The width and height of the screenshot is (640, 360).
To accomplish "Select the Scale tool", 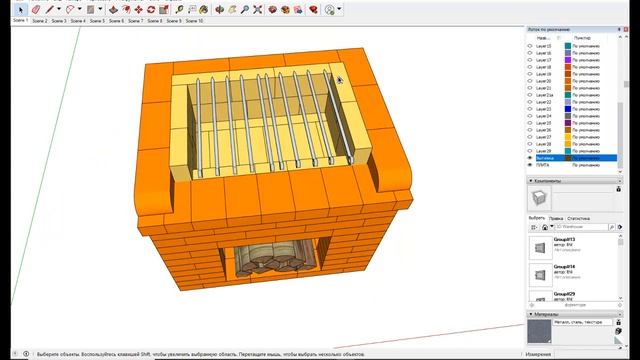I will pos(164,9).
